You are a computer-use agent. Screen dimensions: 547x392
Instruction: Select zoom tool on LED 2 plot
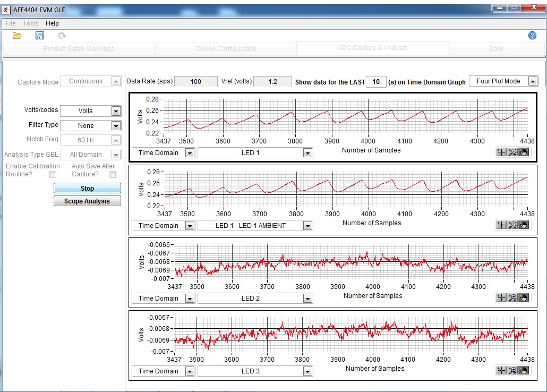click(512, 298)
